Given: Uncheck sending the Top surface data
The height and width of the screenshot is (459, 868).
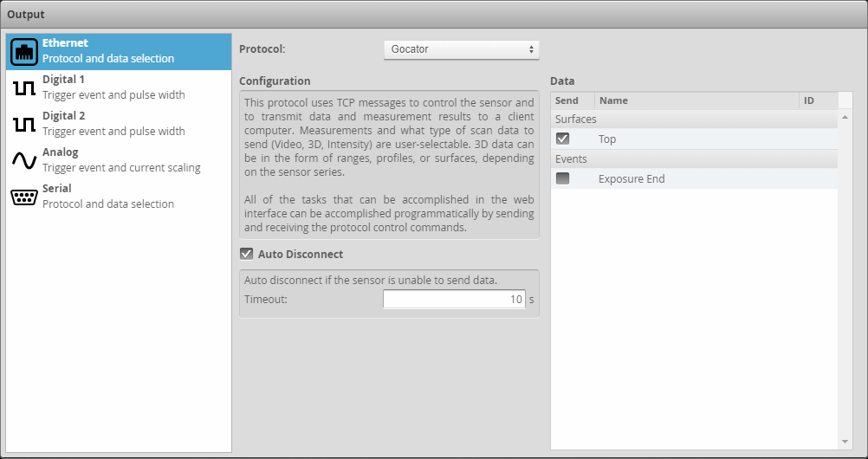Looking at the screenshot, I should tap(563, 139).
